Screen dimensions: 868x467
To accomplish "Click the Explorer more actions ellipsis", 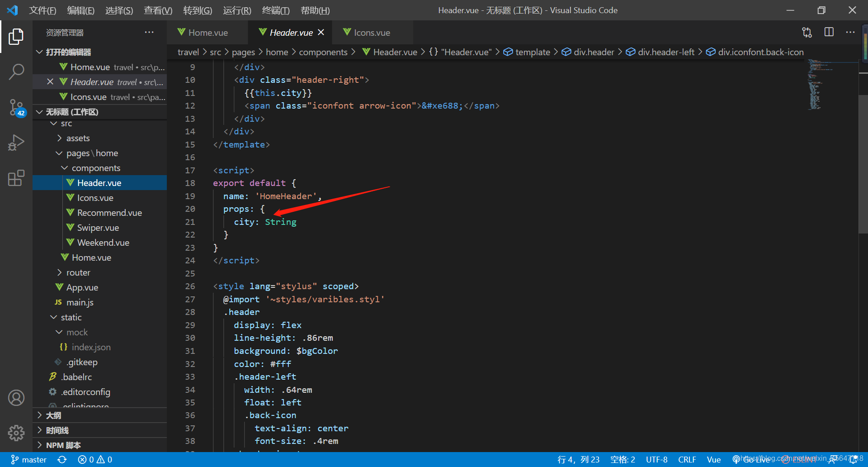I will pyautogui.click(x=149, y=32).
